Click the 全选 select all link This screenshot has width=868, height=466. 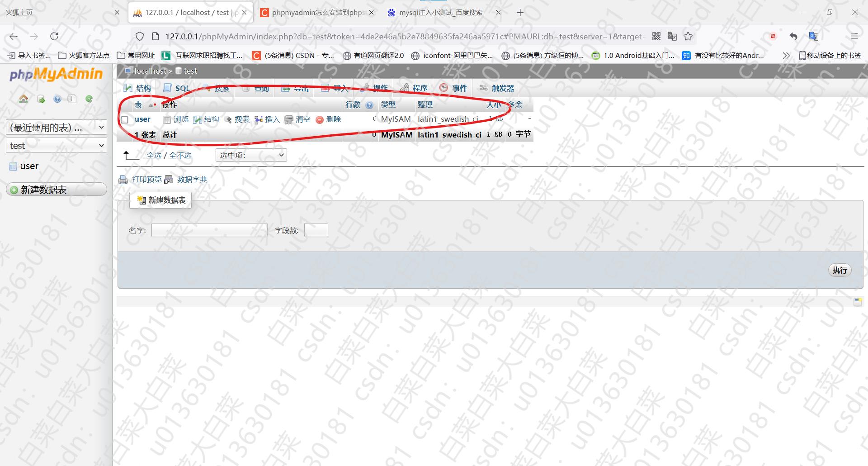pos(154,155)
